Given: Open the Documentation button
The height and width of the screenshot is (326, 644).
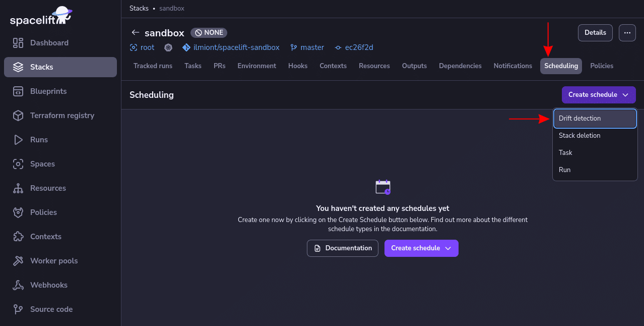Looking at the screenshot, I should pyautogui.click(x=343, y=248).
